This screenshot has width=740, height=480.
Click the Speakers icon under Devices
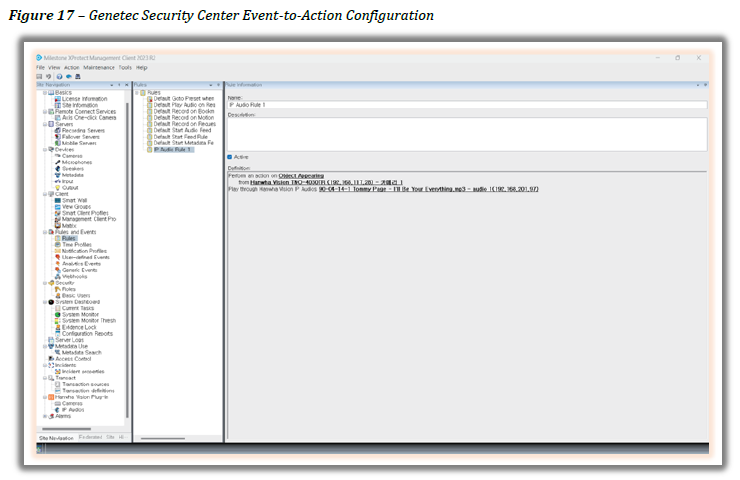coord(58,168)
